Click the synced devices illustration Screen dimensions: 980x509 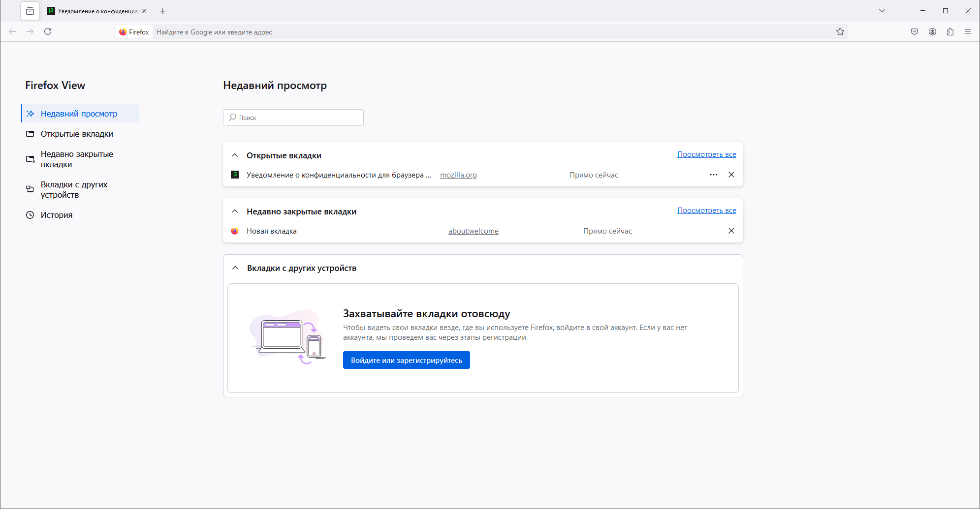(x=288, y=337)
